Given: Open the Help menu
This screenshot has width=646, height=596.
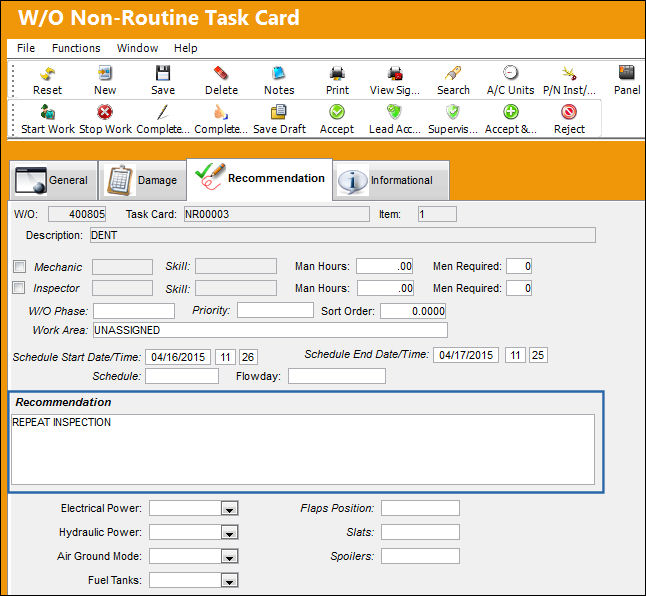Looking at the screenshot, I should [x=185, y=48].
